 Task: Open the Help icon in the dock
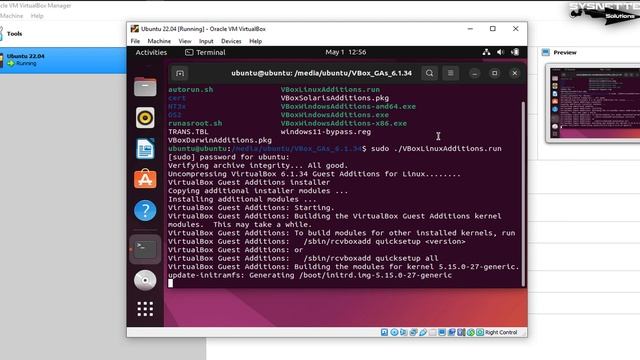coord(145,210)
